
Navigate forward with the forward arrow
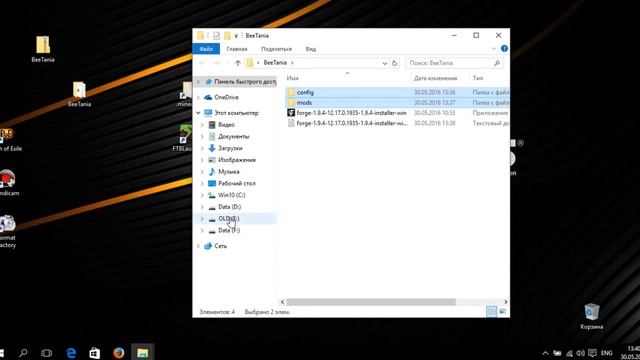(216, 63)
